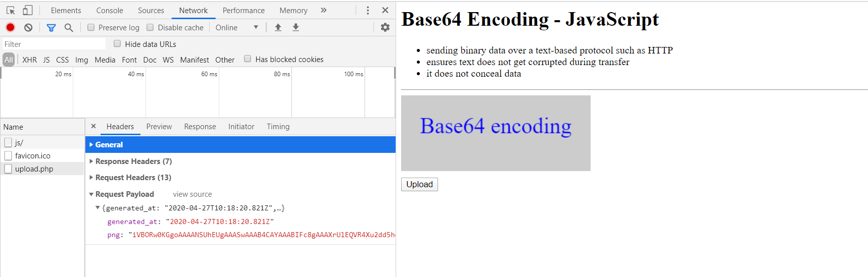
Task: Switch to the Console tab
Action: point(110,10)
